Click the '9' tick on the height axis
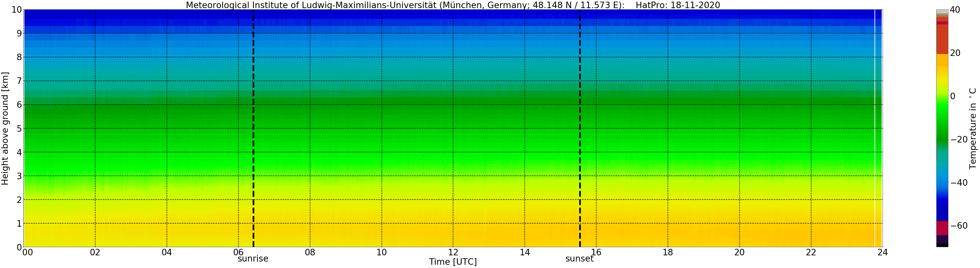 pos(19,33)
